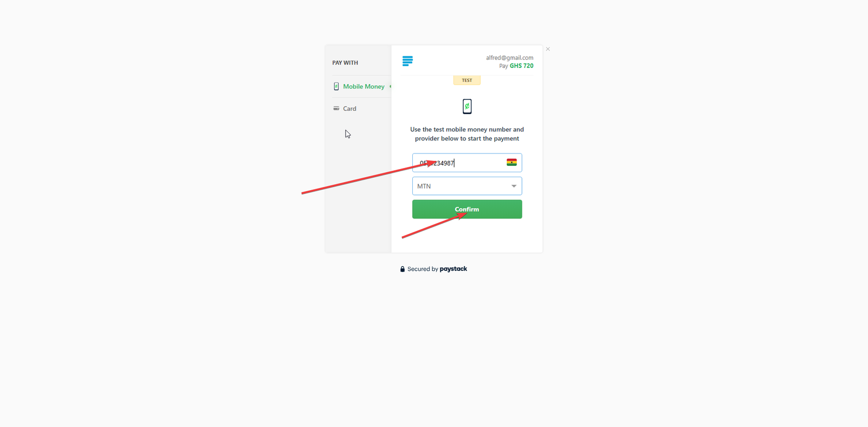
Task: Click the Card icon in payment sidebar
Action: (x=336, y=108)
